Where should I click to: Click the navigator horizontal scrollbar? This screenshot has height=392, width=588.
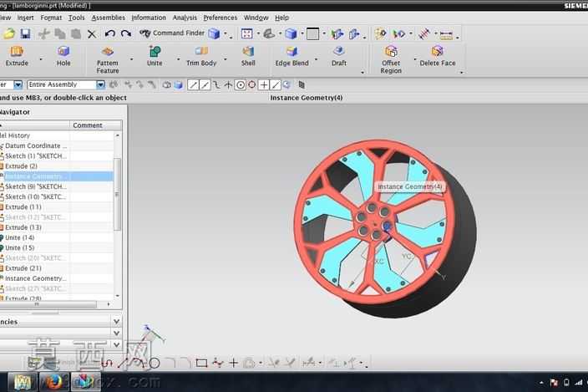[x=48, y=304]
